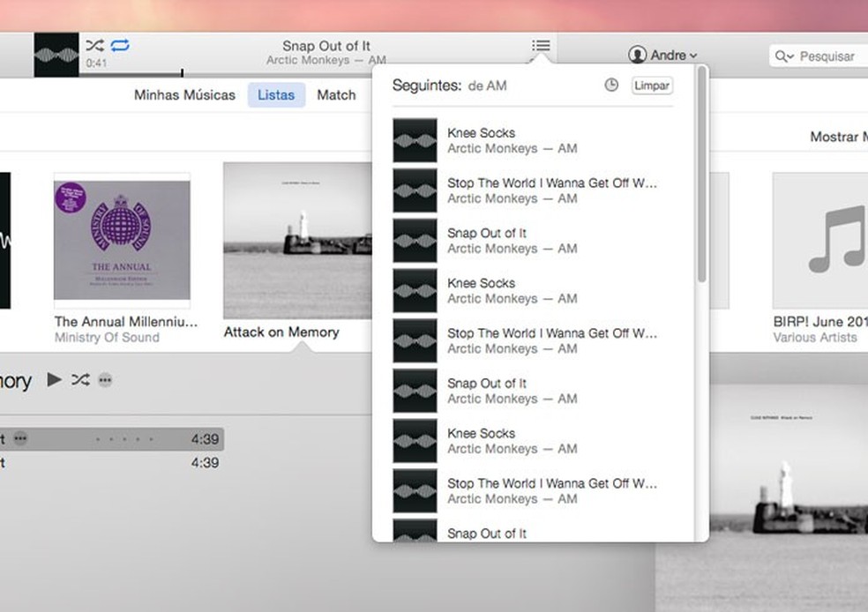Viewport: 868px width, 612px height.
Task: Toggle the repeat button in player
Action: coord(120,45)
